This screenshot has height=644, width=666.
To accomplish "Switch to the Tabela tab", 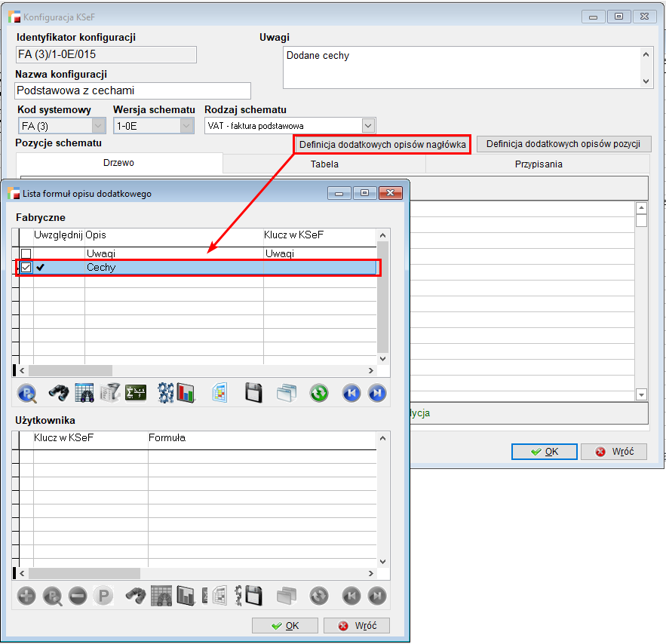I will coord(324,164).
